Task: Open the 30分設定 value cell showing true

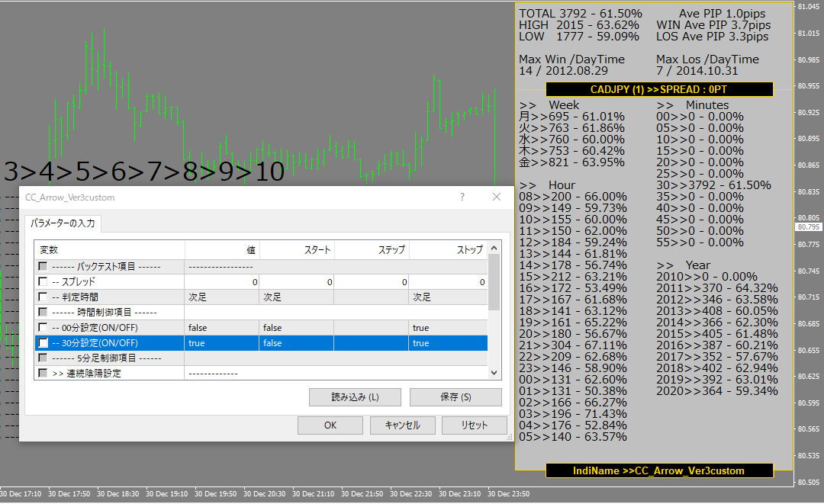Action: click(221, 343)
